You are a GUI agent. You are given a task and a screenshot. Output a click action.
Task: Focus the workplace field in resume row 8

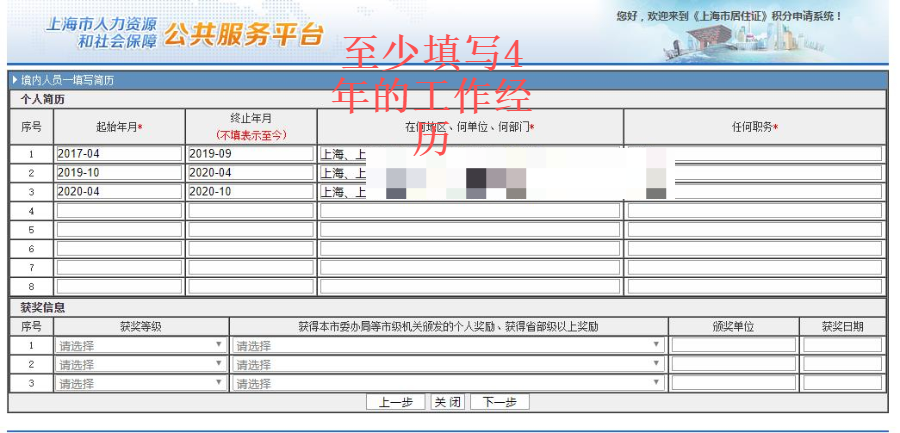470,287
